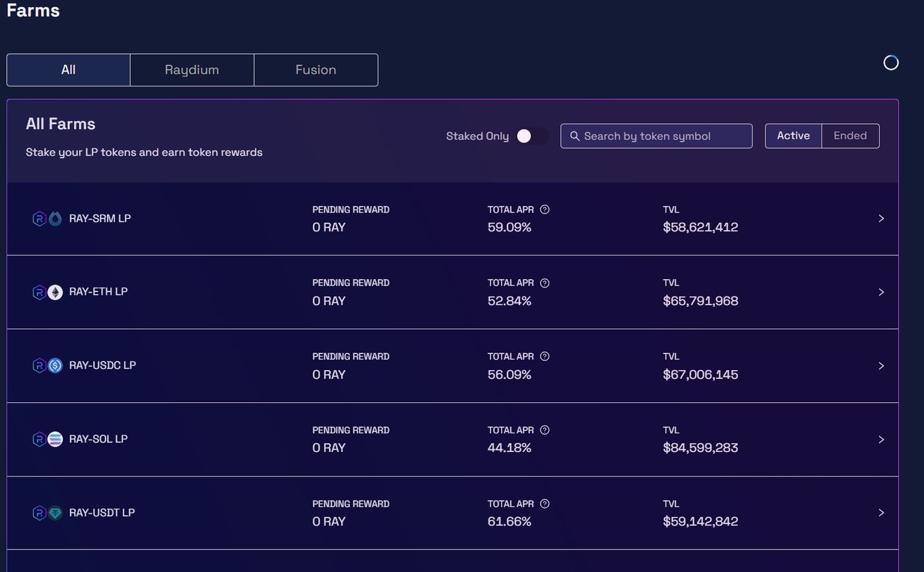The image size is (924, 572).
Task: Open Total APR help icon for RAY-USDT
Action: tap(544, 503)
